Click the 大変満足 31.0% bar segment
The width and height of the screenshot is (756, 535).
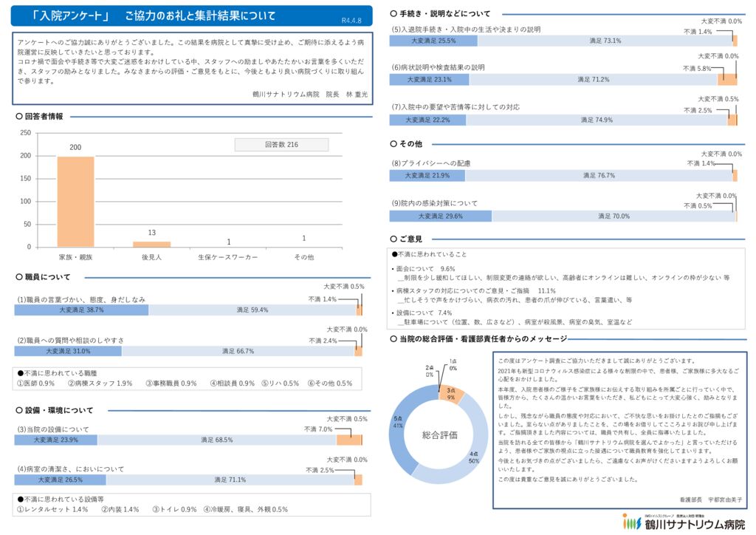pyautogui.click(x=68, y=351)
